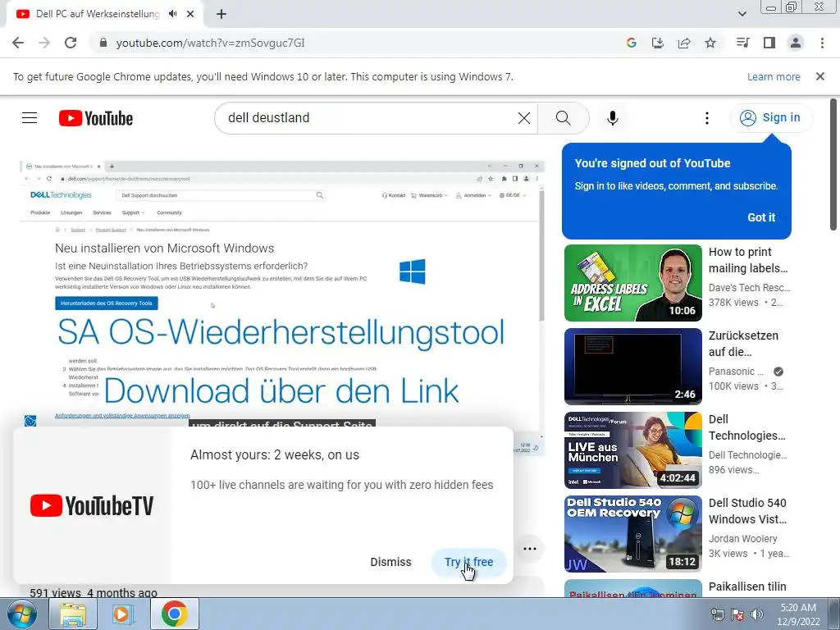Open 'How to print mailing labels' title
Image resolution: width=840 pixels, height=630 pixels.
point(748,260)
